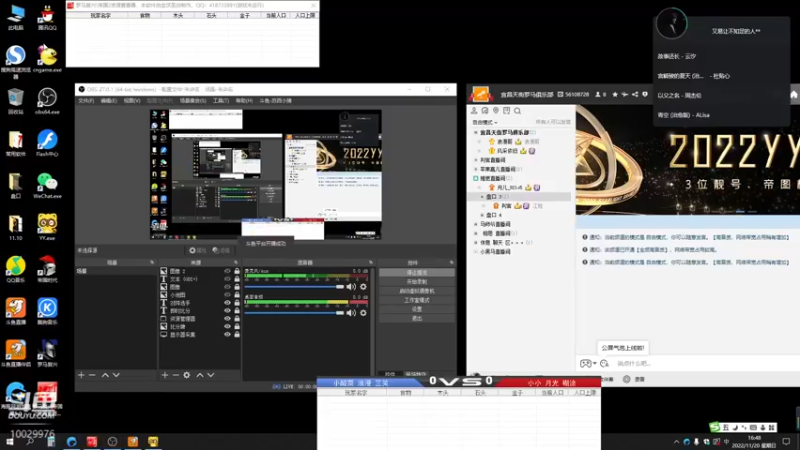This screenshot has height=450, width=800.
Task: Open the 回收站 recycle bin icon
Action: pos(16,101)
